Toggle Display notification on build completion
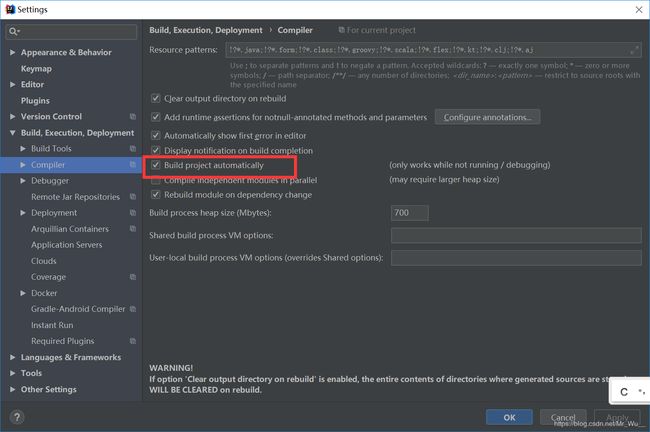 coord(155,150)
